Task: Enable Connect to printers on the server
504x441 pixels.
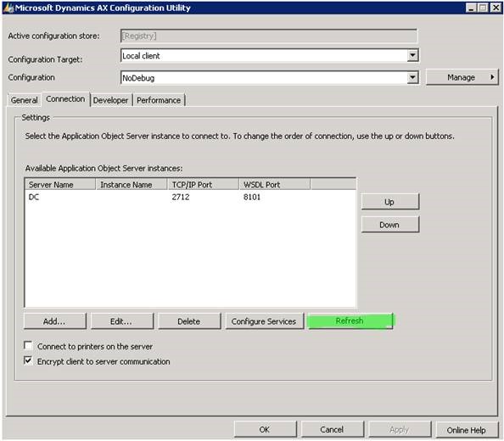Action: tap(28, 346)
